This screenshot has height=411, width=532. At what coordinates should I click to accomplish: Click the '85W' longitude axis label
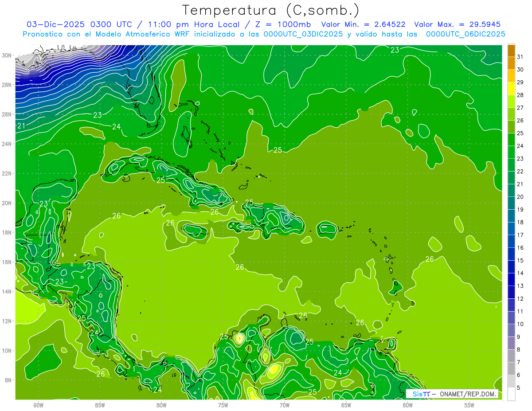tap(100, 405)
